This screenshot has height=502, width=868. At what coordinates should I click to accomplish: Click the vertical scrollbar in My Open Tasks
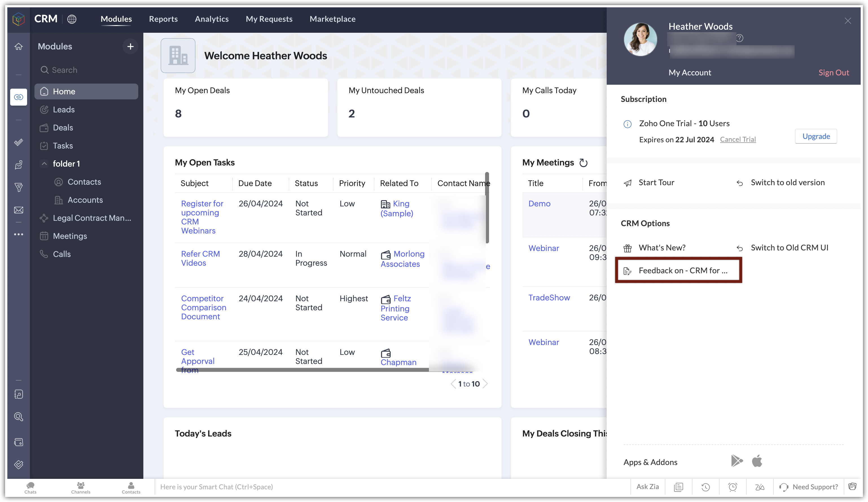coord(487,208)
